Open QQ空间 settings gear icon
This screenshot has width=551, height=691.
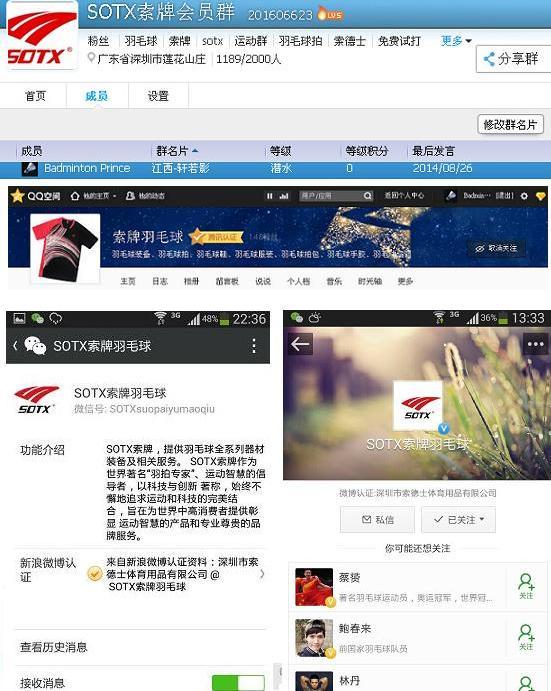[x=524, y=196]
